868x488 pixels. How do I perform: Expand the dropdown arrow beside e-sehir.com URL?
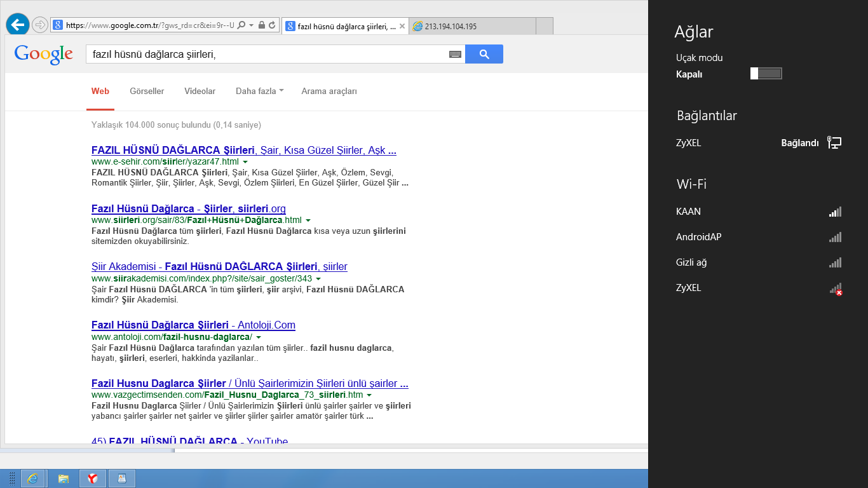(245, 162)
